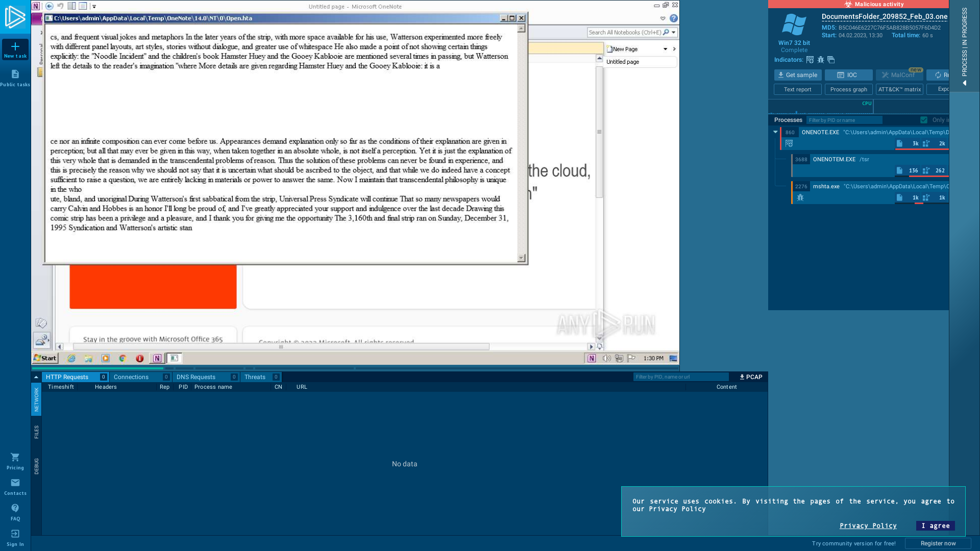Open the file explorer taskbar icon
The height and width of the screenshot is (551, 980).
coord(88,358)
